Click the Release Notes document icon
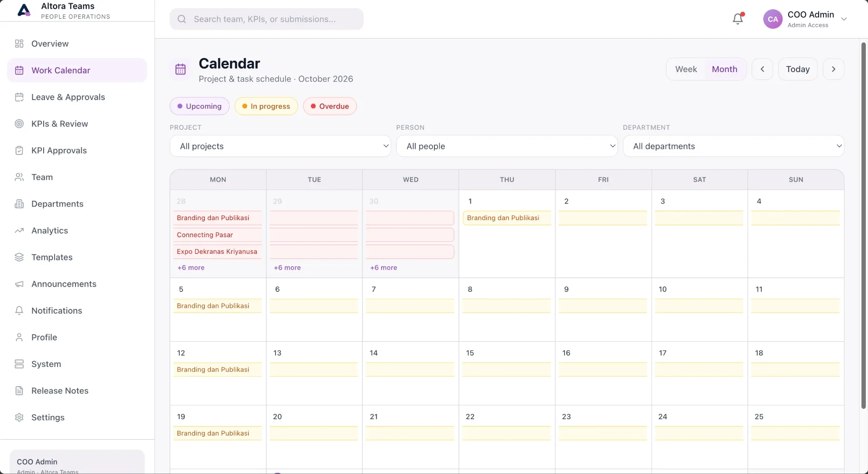The width and height of the screenshot is (868, 474). click(19, 391)
